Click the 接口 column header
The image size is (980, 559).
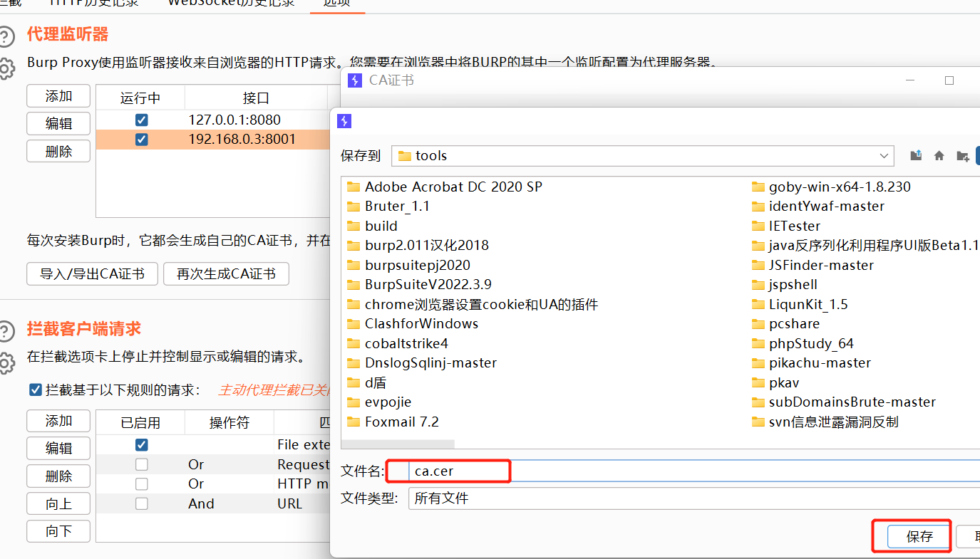click(x=256, y=98)
